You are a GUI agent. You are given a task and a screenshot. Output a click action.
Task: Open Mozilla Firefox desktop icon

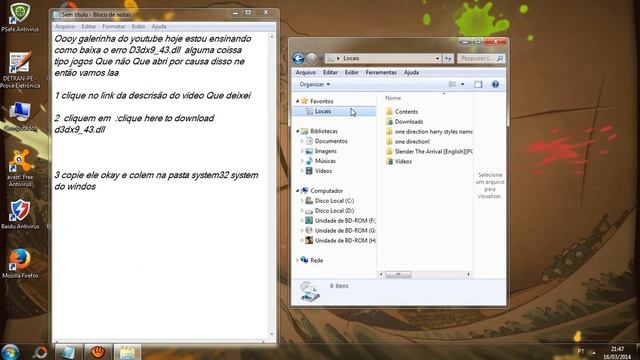tap(20, 263)
